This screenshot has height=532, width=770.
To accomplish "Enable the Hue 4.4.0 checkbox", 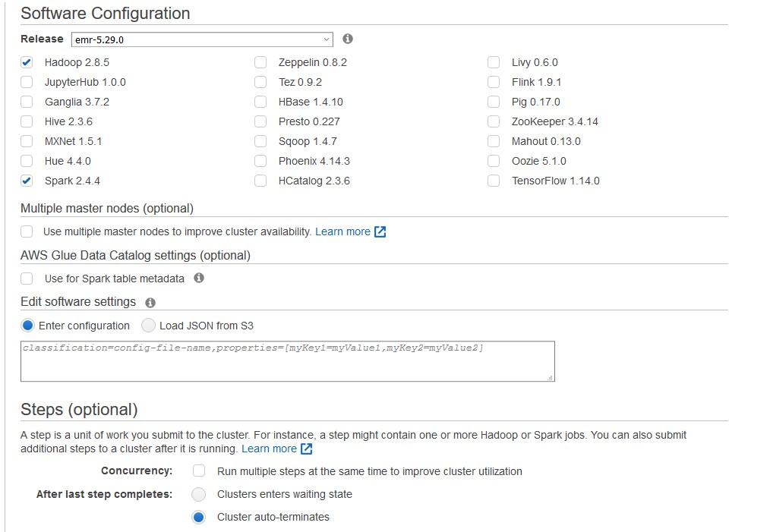I will click(x=27, y=161).
